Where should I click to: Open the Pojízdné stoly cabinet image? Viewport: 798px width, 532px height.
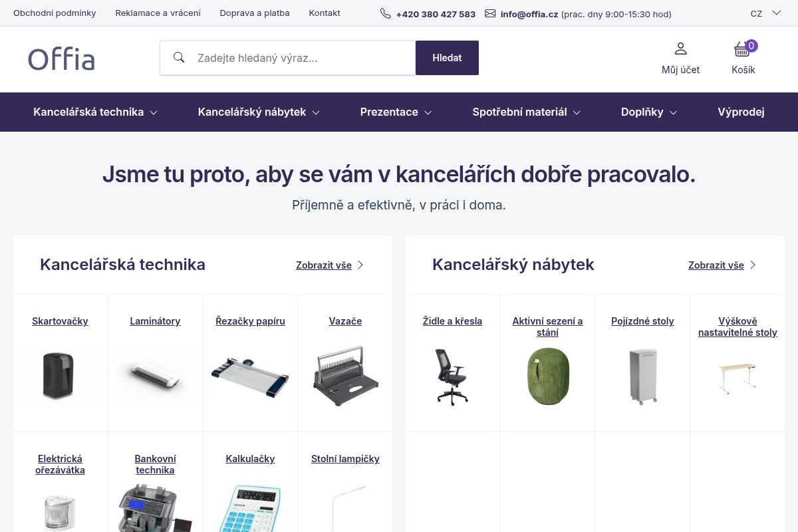(643, 376)
